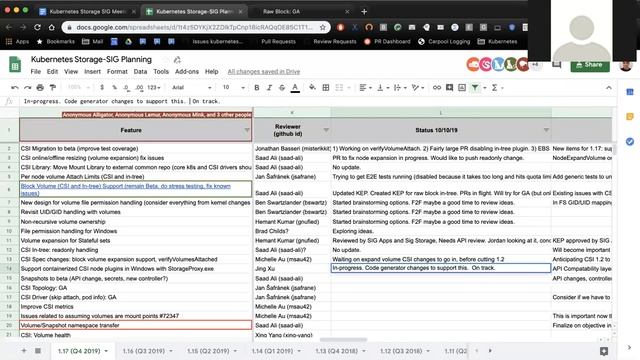
Task: Click the Redo icon in toolbar
Action: 27,88
